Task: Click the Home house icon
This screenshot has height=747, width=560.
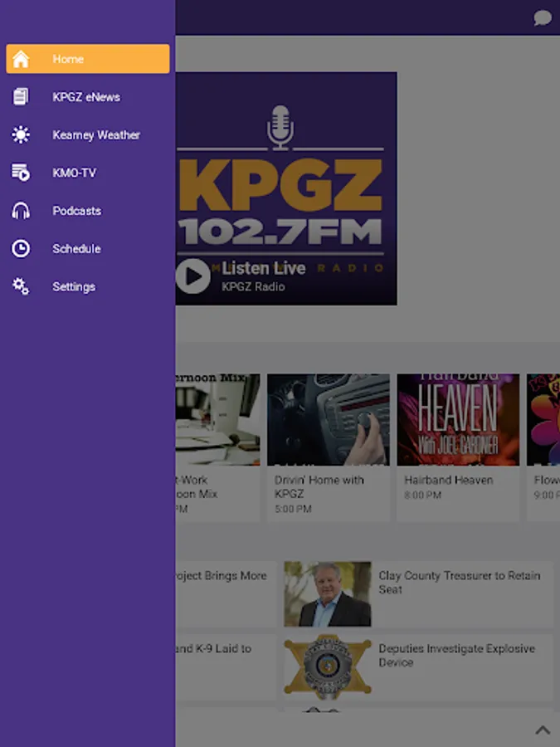Action: 21,59
